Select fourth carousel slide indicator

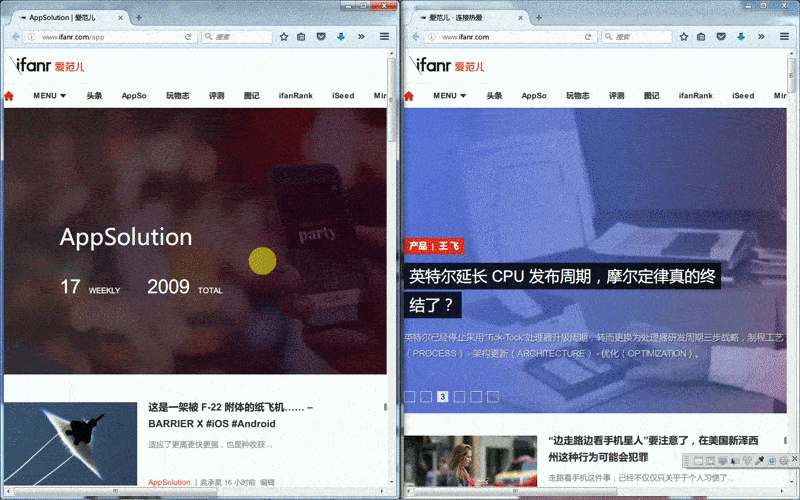click(459, 396)
